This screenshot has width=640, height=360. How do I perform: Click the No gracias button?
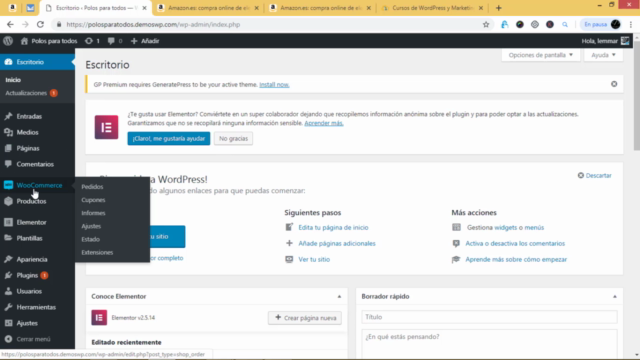(x=233, y=138)
